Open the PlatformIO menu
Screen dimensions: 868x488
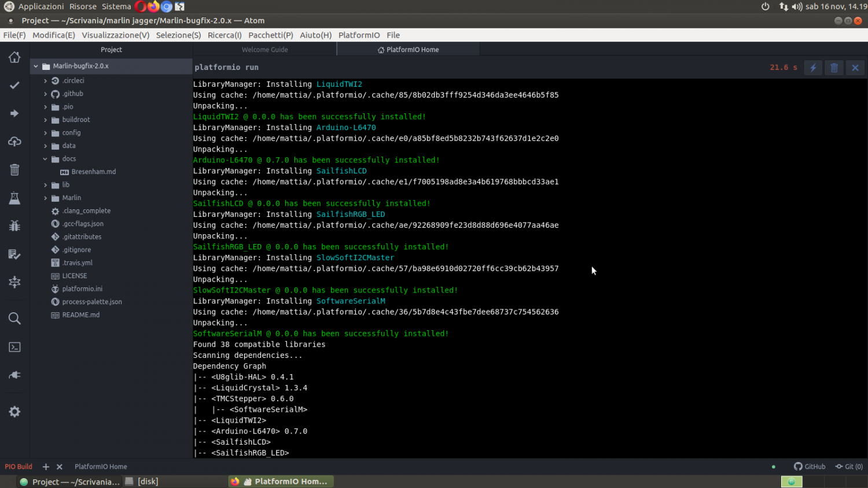coord(359,35)
